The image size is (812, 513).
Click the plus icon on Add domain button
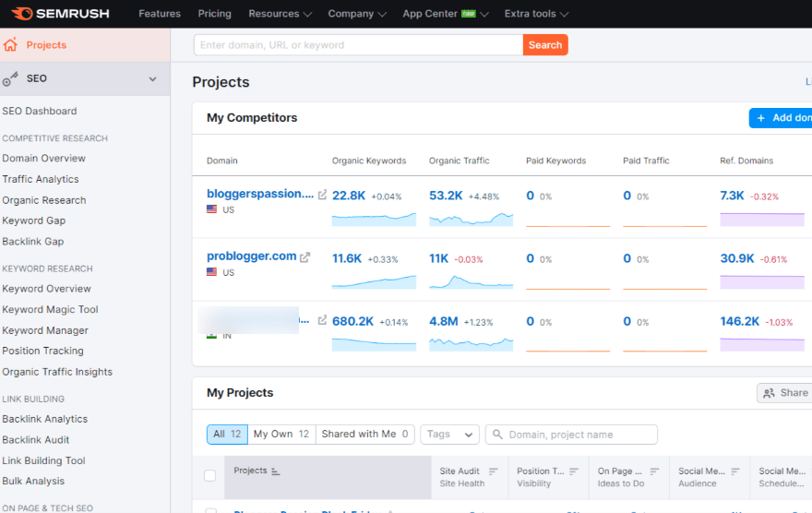click(x=760, y=118)
